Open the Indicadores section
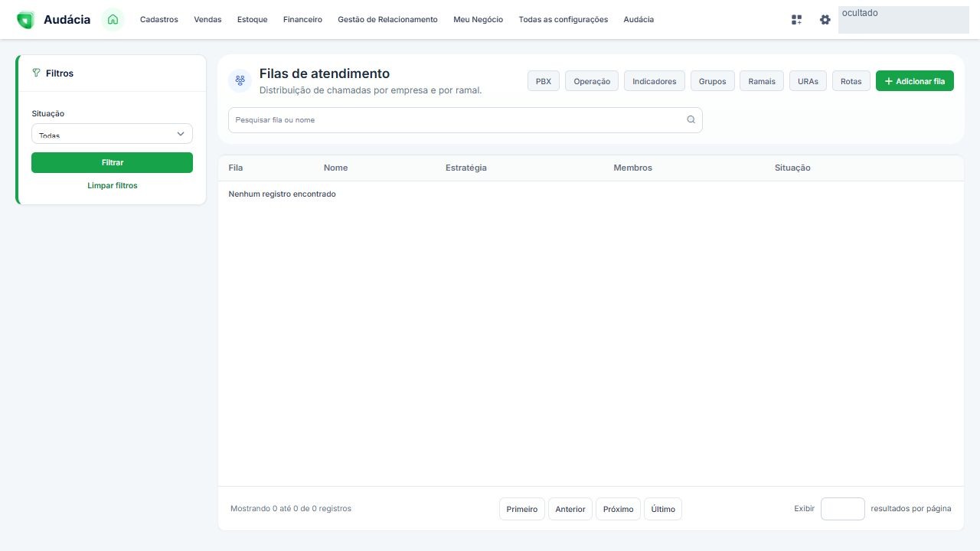This screenshot has height=551, width=980. (x=655, y=81)
